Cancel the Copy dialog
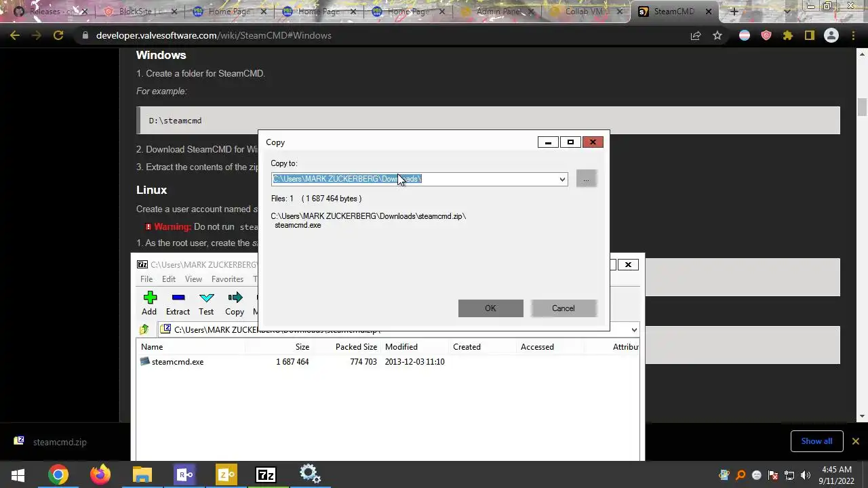 563,308
